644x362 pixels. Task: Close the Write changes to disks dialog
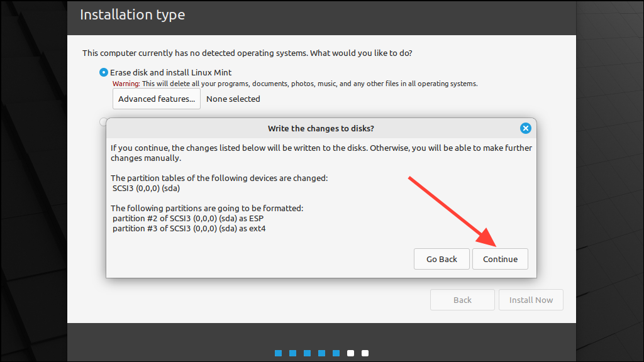[526, 128]
